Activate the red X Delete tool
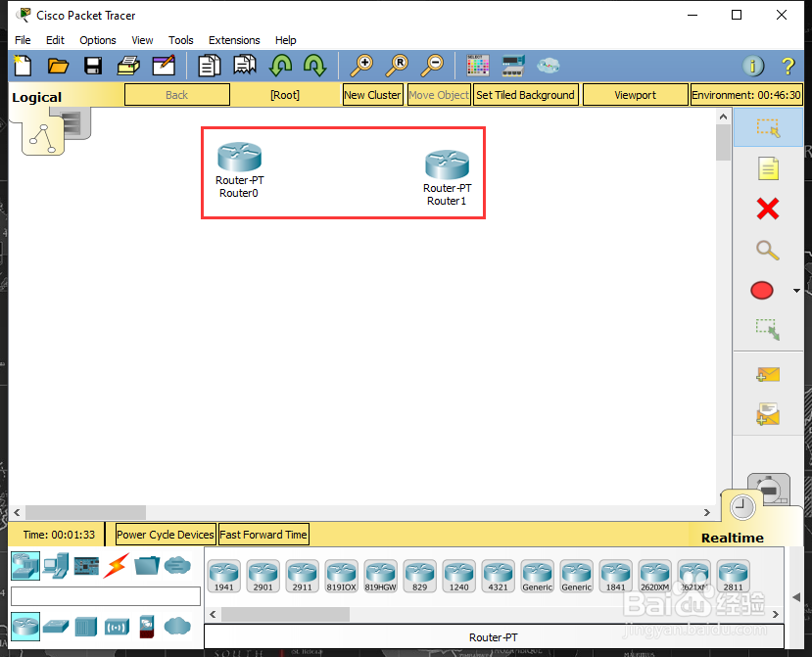Viewport: 812px width, 657px height. click(768, 210)
